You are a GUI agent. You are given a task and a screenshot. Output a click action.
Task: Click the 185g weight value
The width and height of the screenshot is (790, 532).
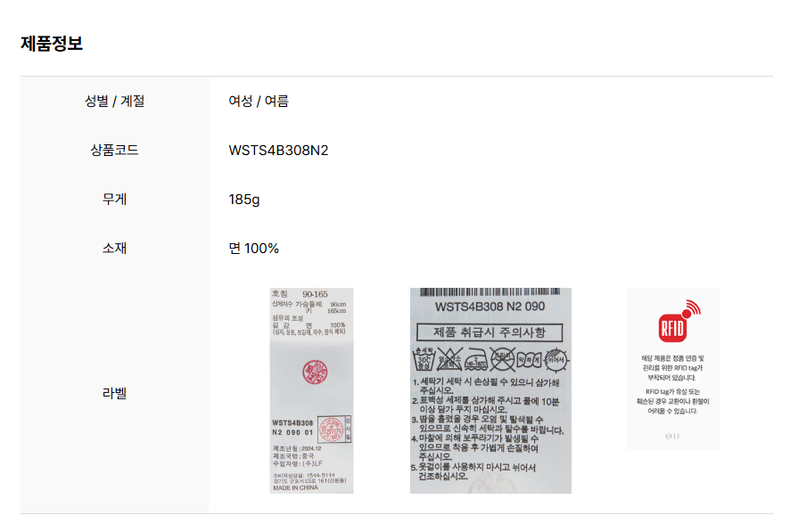[x=243, y=200]
